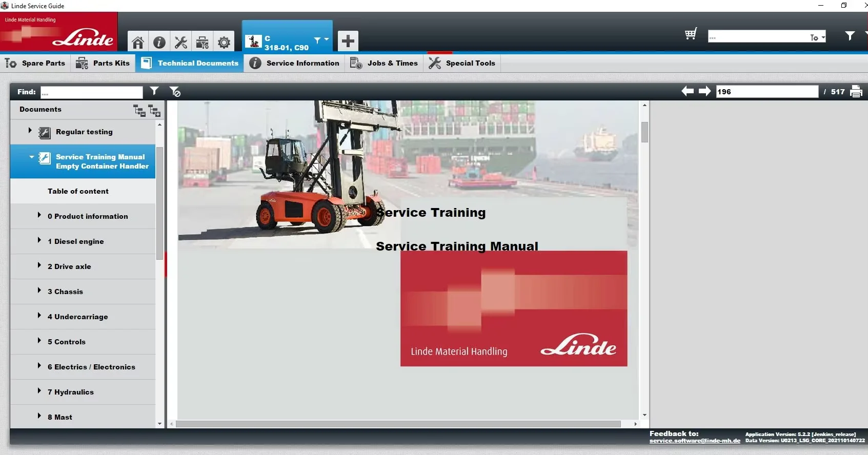Expand 2 Drive axle chapter
The width and height of the screenshot is (868, 455).
pyautogui.click(x=39, y=265)
